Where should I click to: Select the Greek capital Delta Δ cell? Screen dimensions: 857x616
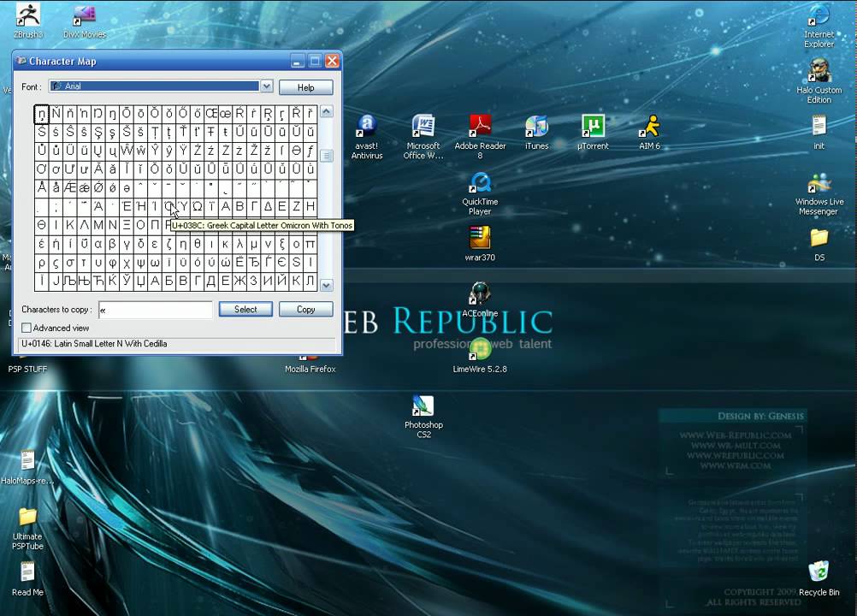268,206
